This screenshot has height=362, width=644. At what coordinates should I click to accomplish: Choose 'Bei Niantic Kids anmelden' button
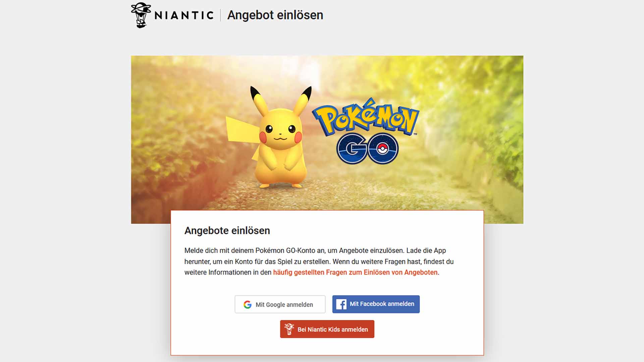pos(327,329)
